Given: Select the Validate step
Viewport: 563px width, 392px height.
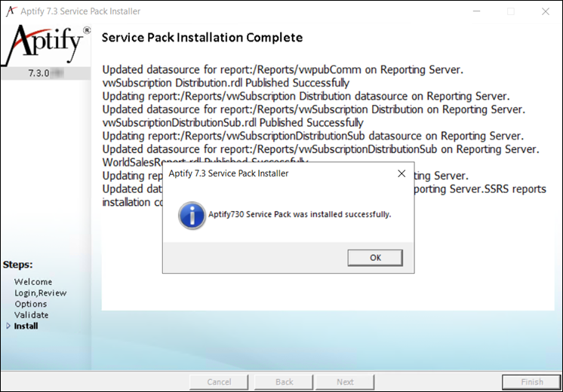Looking at the screenshot, I should 31,315.
